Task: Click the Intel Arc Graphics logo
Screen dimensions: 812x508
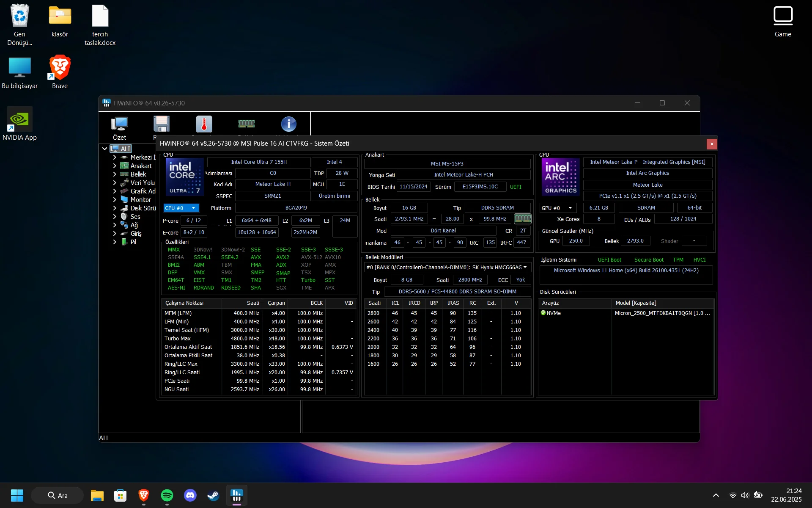Action: [x=560, y=177]
